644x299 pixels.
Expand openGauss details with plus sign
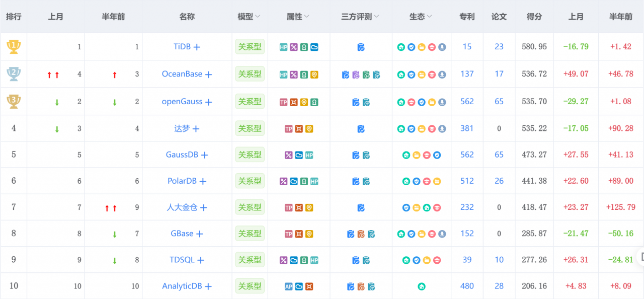tap(208, 102)
